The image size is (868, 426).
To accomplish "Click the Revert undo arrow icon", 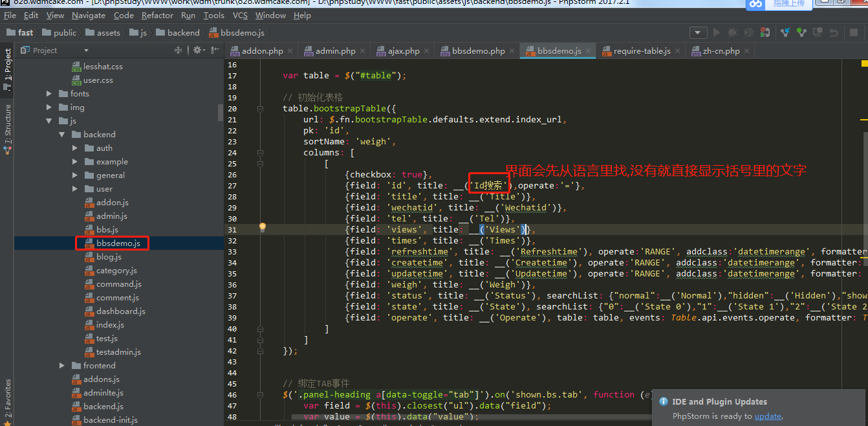I will pos(834,32).
